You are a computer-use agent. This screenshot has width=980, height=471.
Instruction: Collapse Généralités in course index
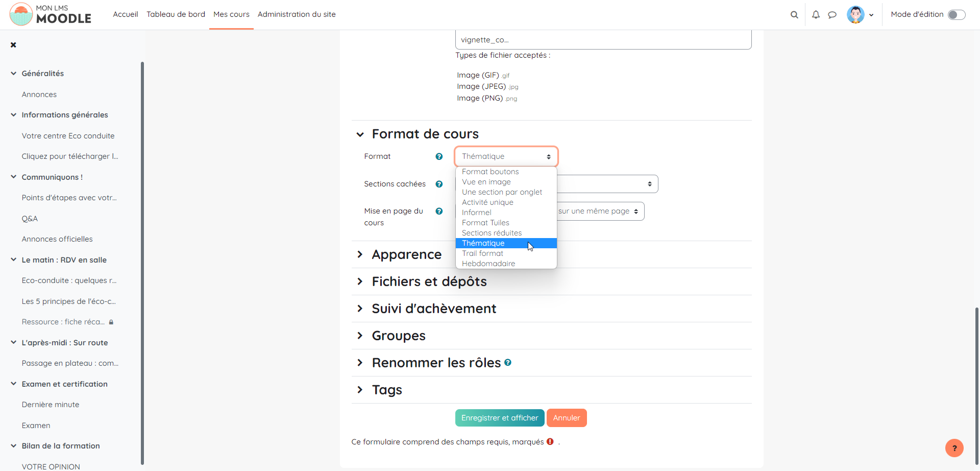(14, 74)
